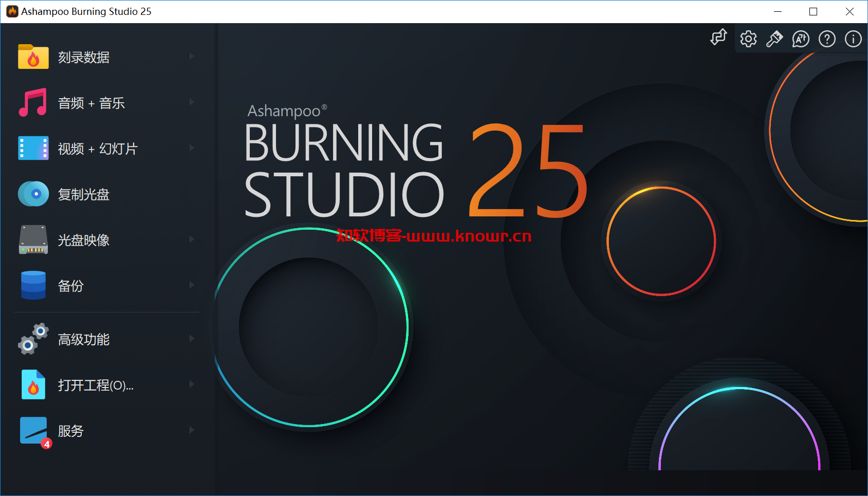The width and height of the screenshot is (868, 496).
Task: Click the blue film strip icon
Action: pyautogui.click(x=33, y=148)
